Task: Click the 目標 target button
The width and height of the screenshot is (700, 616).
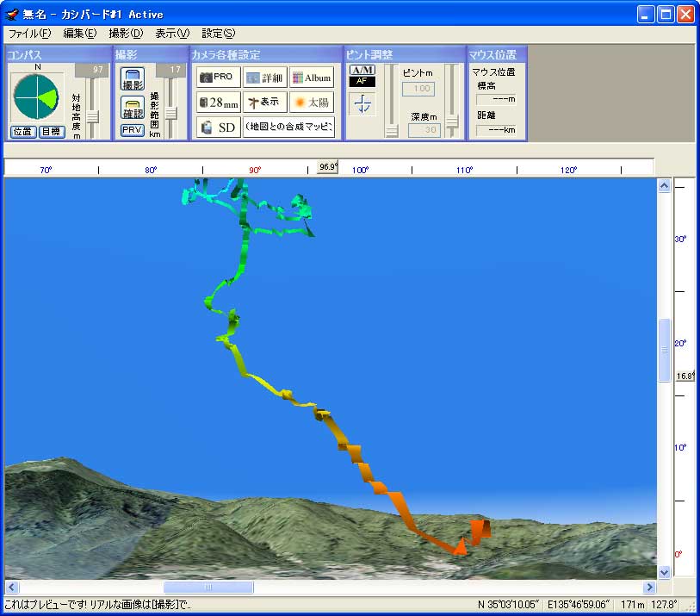Action: tap(52, 132)
